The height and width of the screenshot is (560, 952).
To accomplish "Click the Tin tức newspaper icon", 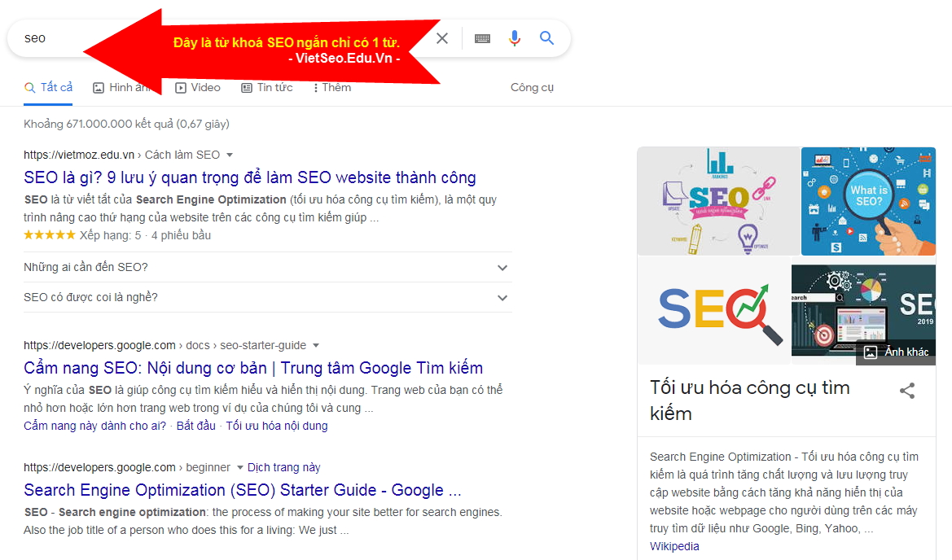I will 245,87.
